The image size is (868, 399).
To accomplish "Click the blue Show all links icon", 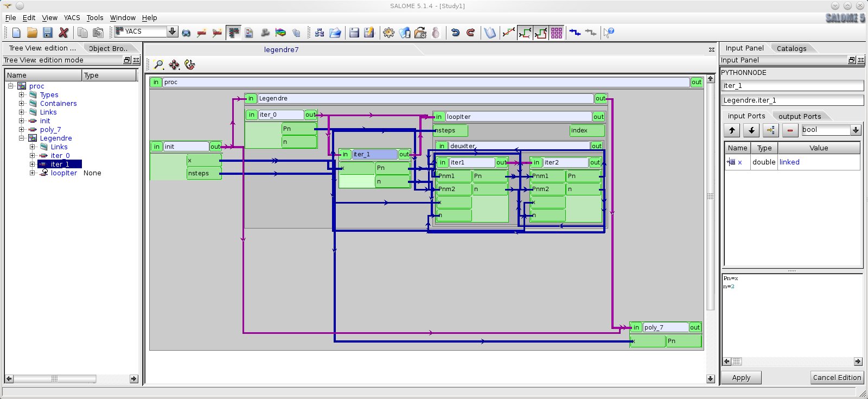I will tap(575, 33).
